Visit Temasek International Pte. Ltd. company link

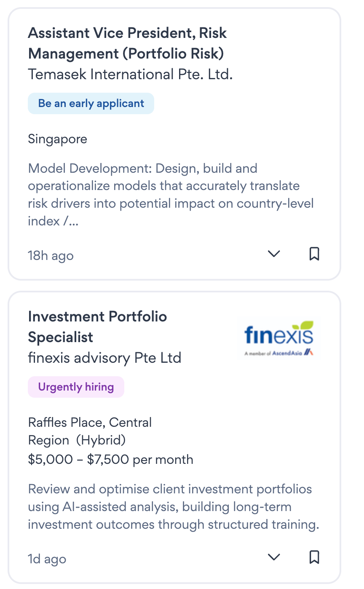coord(130,75)
